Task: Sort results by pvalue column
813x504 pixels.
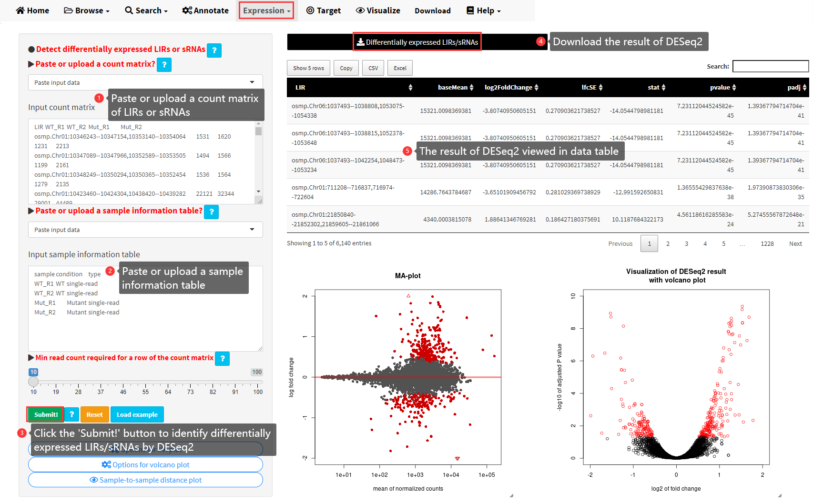Action: [734, 88]
